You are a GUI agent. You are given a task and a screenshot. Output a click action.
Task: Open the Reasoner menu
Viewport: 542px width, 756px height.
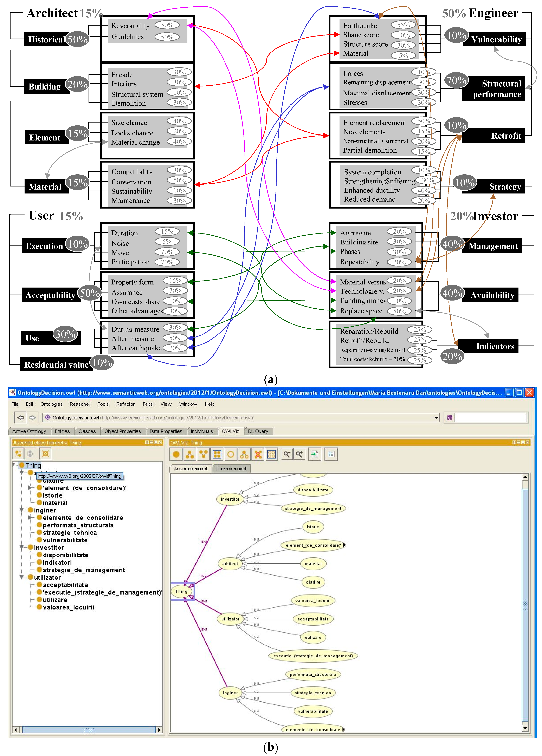[x=80, y=404]
